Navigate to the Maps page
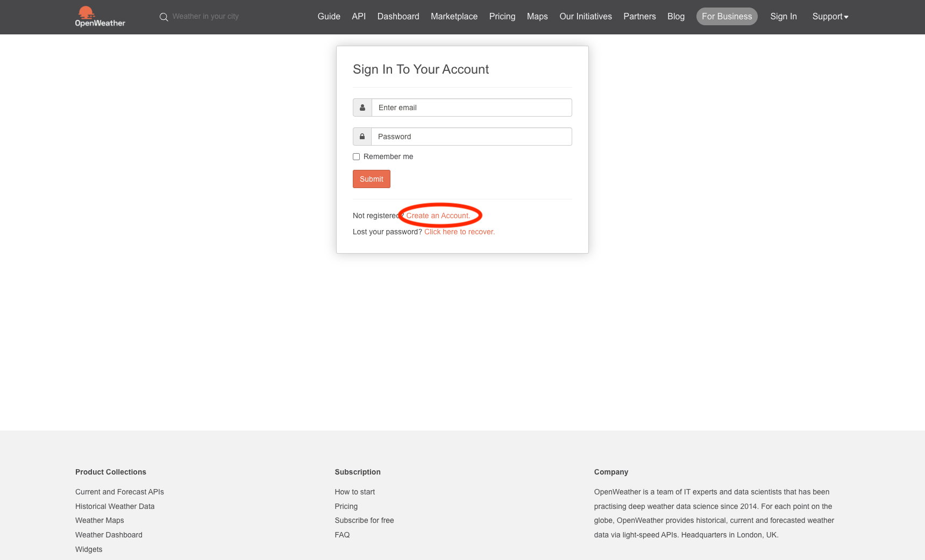 pos(537,17)
